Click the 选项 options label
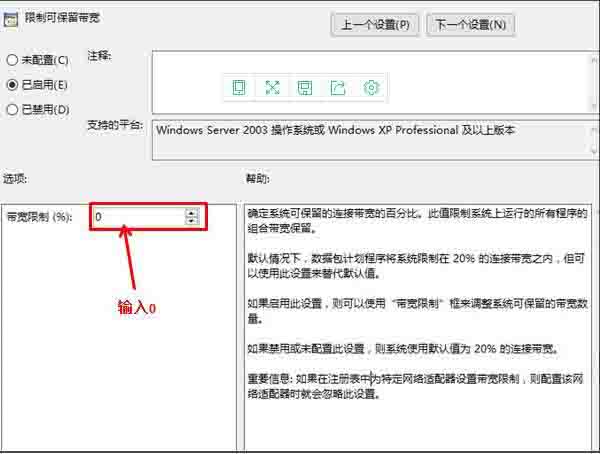Viewport: 600px width, 454px height. [x=17, y=178]
